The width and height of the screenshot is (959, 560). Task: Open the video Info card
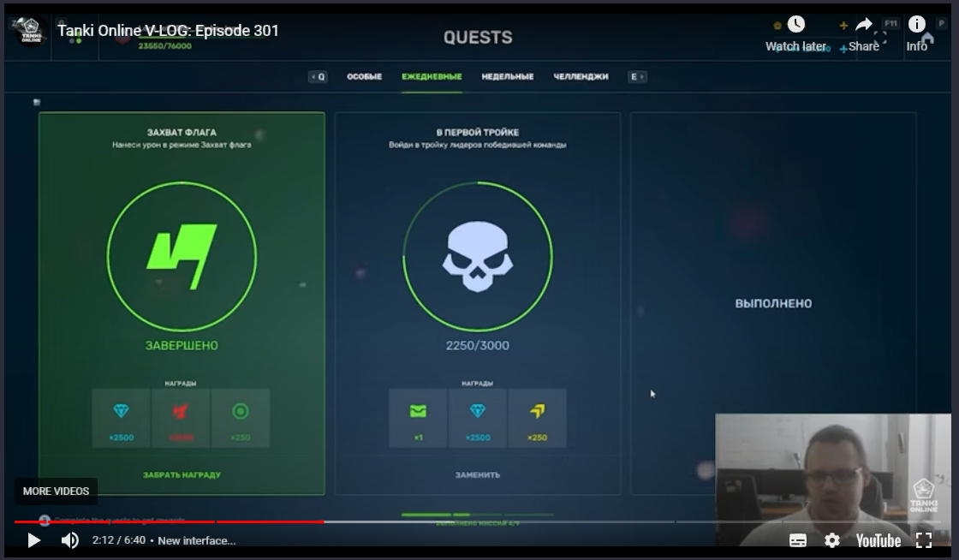tap(916, 34)
